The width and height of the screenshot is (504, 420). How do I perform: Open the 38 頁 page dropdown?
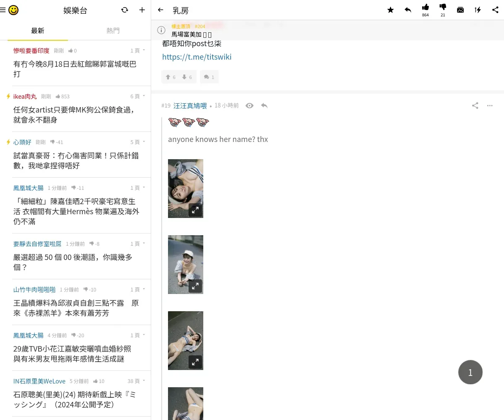point(136,381)
